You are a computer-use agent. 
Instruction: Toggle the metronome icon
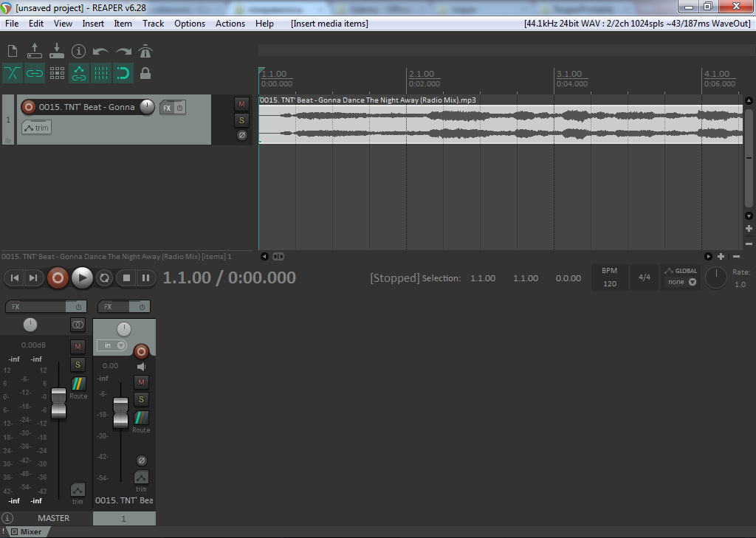[145, 51]
